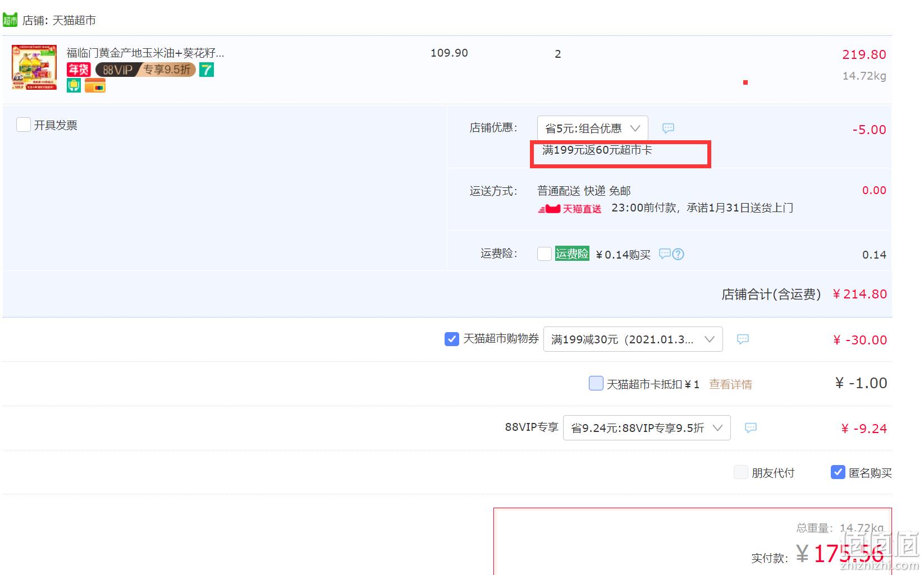Open the product thumbnail image
The width and height of the screenshot is (924, 575).
pos(34,67)
